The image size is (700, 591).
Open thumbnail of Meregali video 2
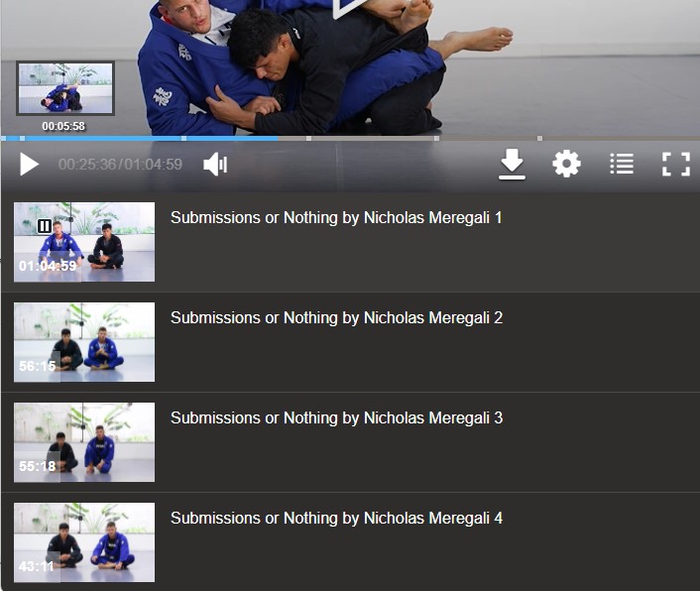point(84,342)
